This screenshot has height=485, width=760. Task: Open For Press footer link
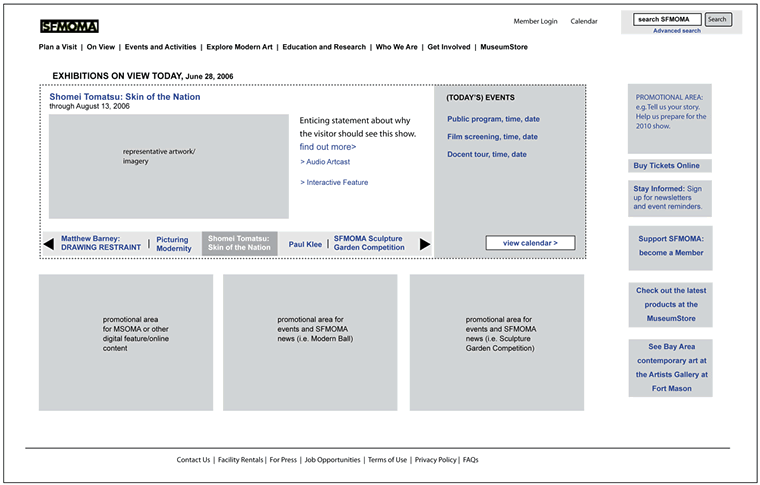point(283,460)
